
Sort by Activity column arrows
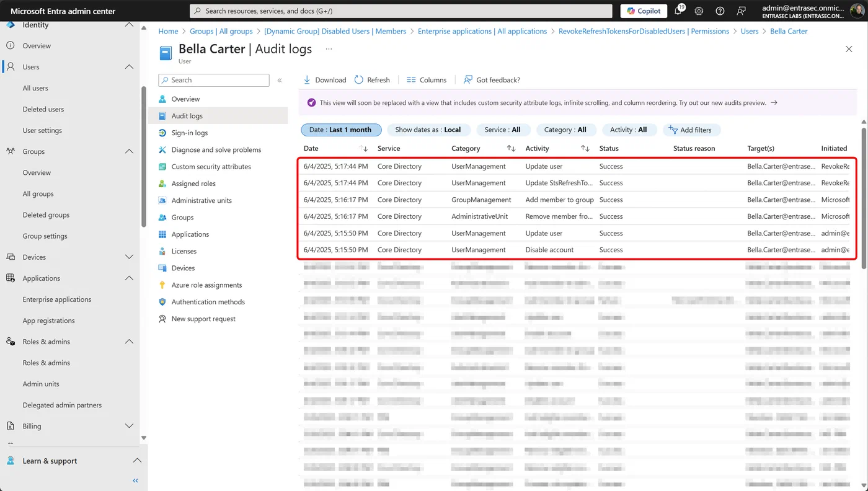(x=585, y=149)
